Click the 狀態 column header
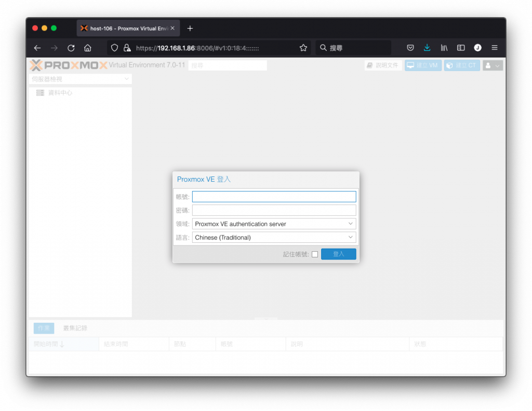 456,344
